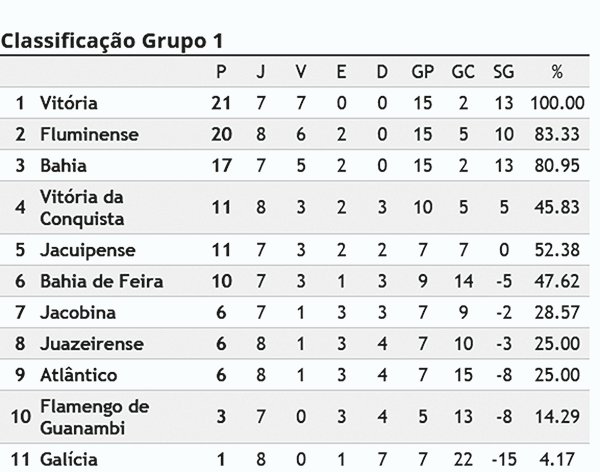The width and height of the screenshot is (600, 472).
Task: Click the GC goals-against column header
Action: tap(463, 72)
